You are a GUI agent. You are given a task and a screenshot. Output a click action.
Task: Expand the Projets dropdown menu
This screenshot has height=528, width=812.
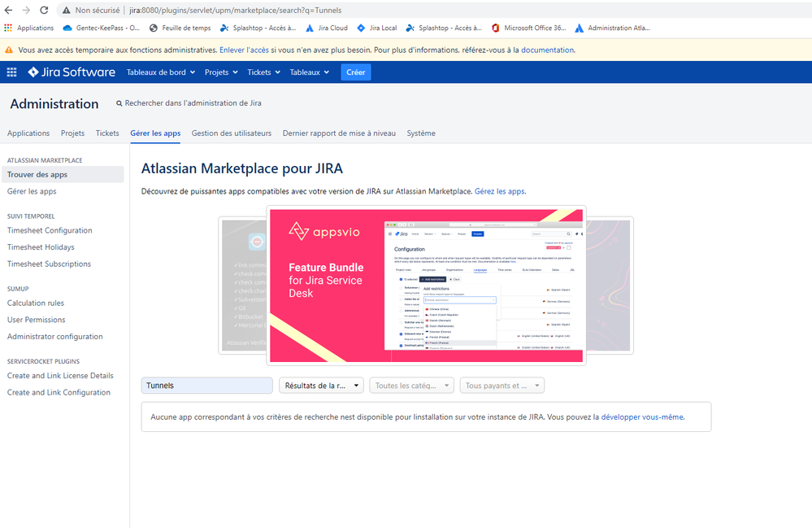pos(221,72)
